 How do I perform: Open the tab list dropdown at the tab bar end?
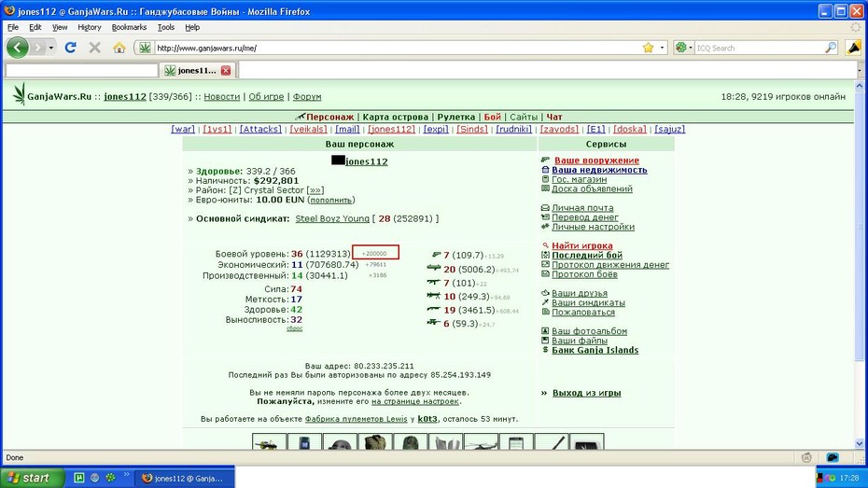[860, 70]
